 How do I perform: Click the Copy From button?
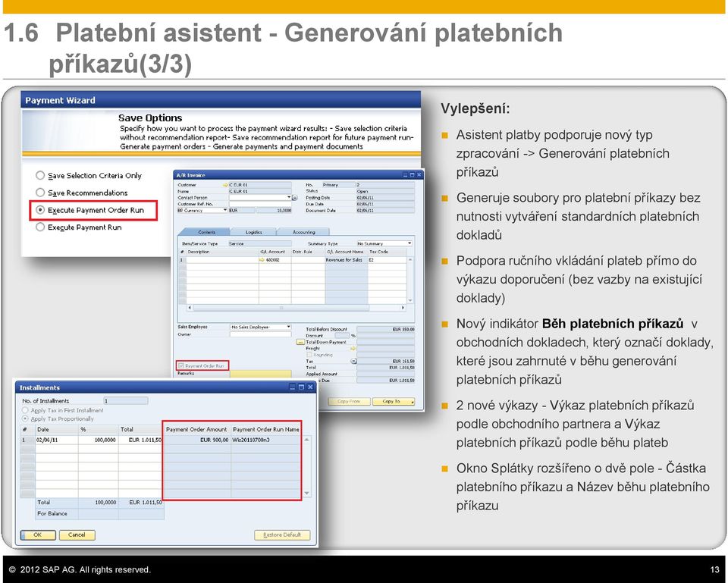click(x=349, y=402)
